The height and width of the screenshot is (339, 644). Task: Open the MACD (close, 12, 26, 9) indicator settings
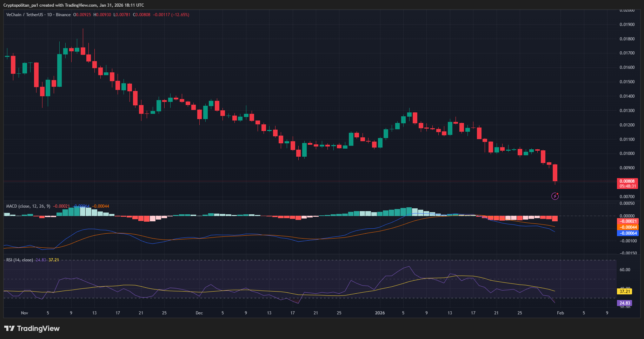pyautogui.click(x=27, y=206)
